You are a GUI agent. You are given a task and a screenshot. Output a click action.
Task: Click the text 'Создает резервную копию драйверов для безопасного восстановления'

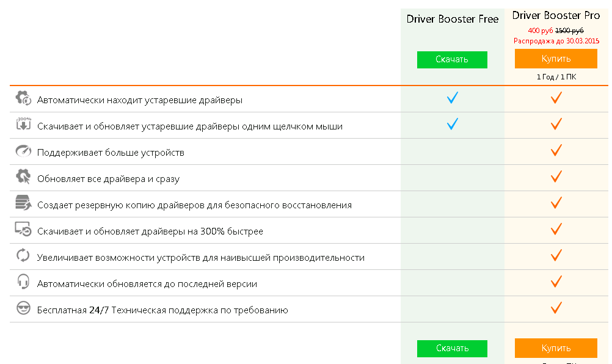coord(194,205)
